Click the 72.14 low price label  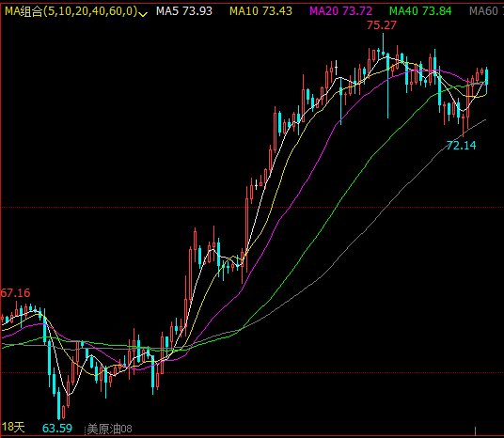click(x=462, y=146)
